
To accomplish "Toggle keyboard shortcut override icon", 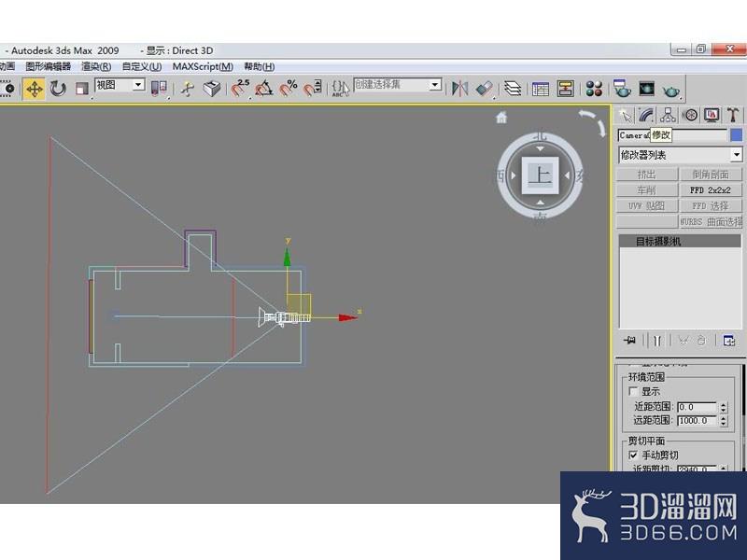I will pyautogui.click(x=212, y=89).
